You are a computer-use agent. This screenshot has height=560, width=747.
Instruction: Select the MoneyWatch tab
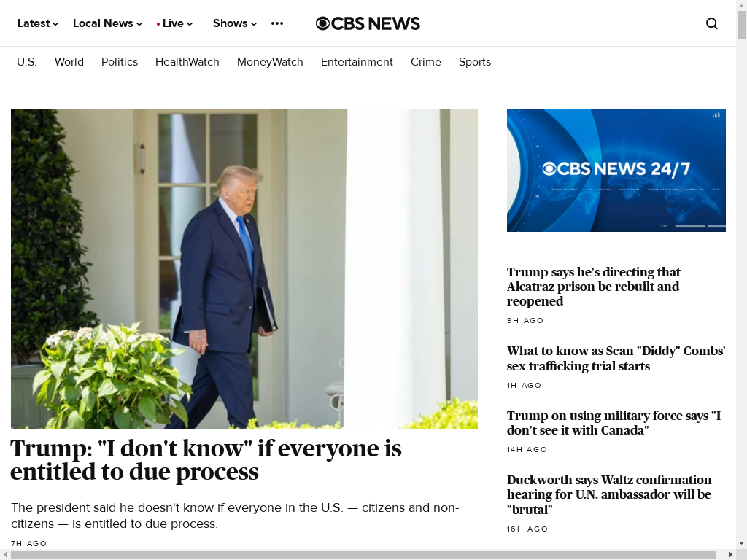click(270, 62)
